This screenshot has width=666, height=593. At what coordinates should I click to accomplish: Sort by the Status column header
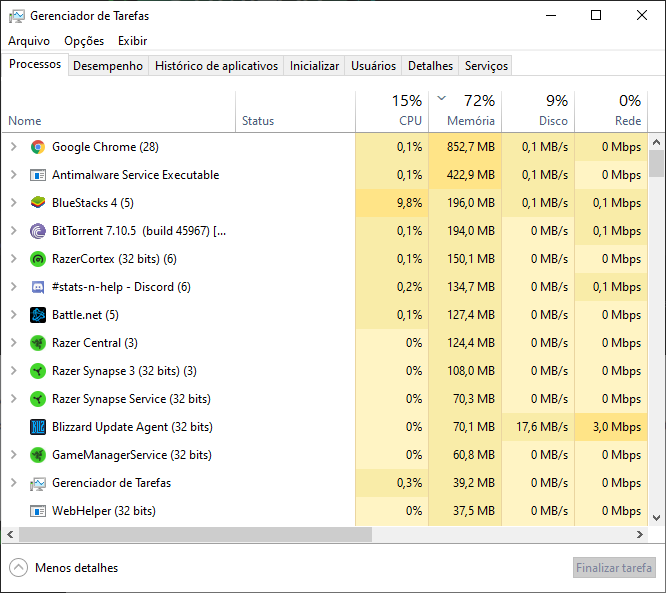(x=296, y=111)
